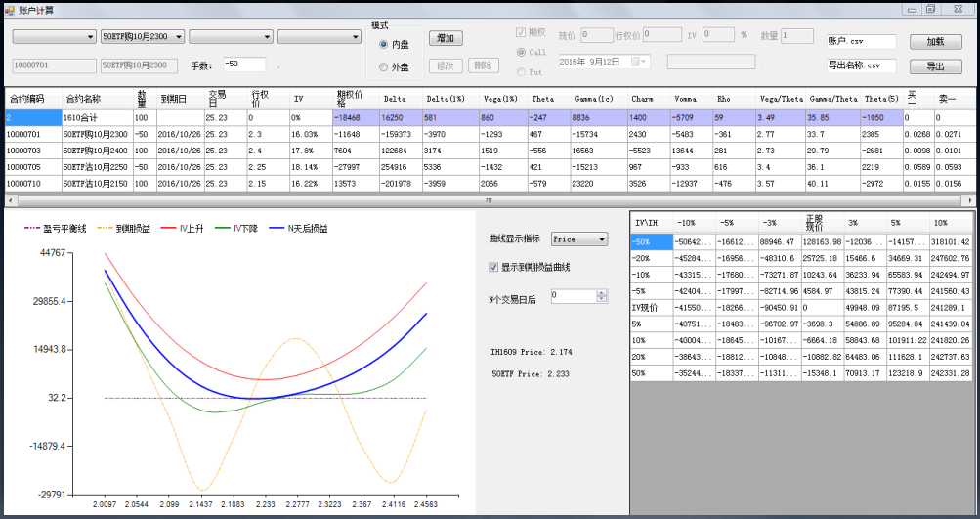Viewport: 980px width, 519px height.
Task: Click the 现价 input field
Action: click(x=597, y=35)
